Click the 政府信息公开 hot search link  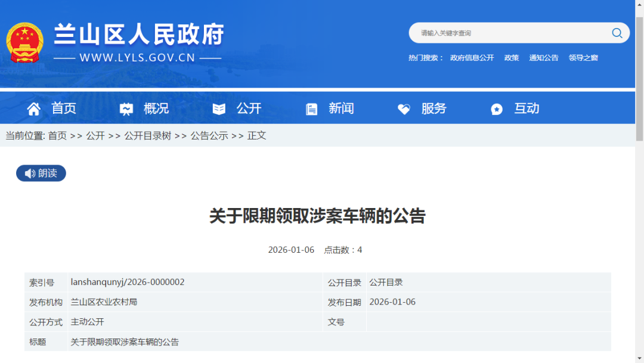tap(472, 58)
